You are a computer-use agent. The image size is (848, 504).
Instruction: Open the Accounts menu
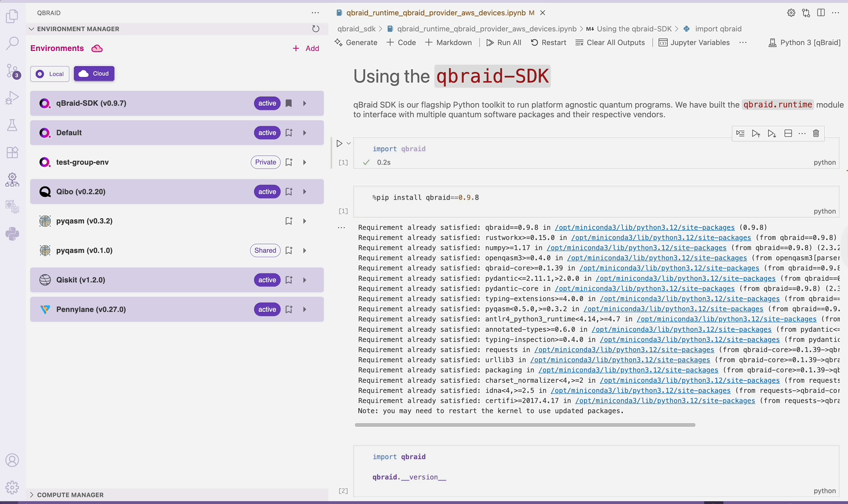coord(12,460)
